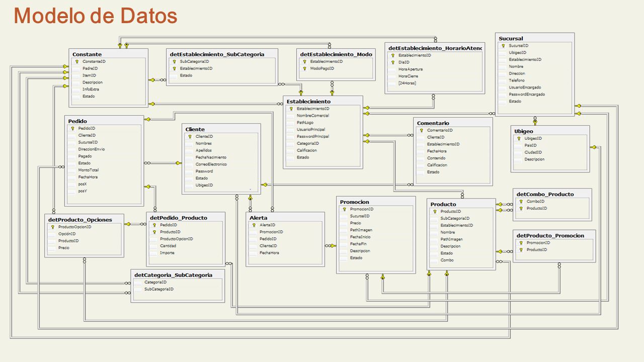The width and height of the screenshot is (644, 362).
Task: Select the ProductoID key icon in Producto table
Action: point(435,211)
